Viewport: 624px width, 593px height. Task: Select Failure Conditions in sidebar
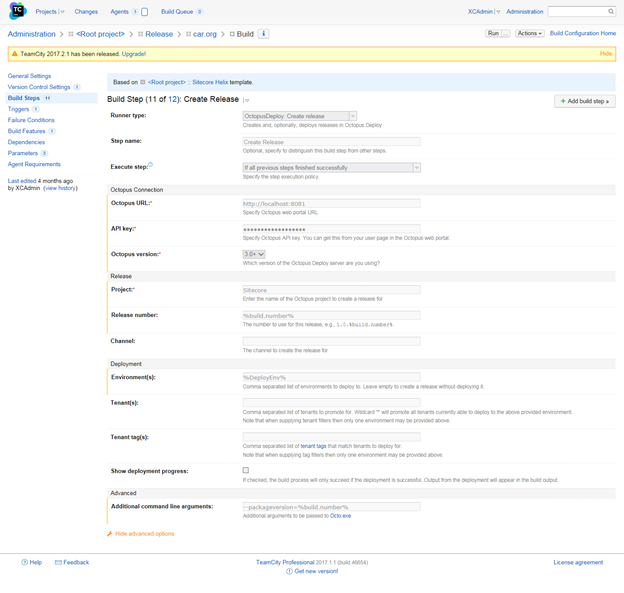(x=31, y=120)
